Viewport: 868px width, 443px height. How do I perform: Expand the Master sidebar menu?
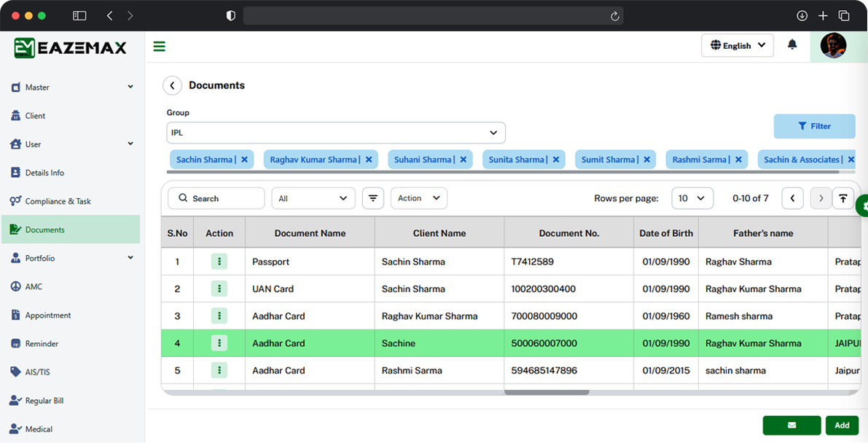pos(72,87)
